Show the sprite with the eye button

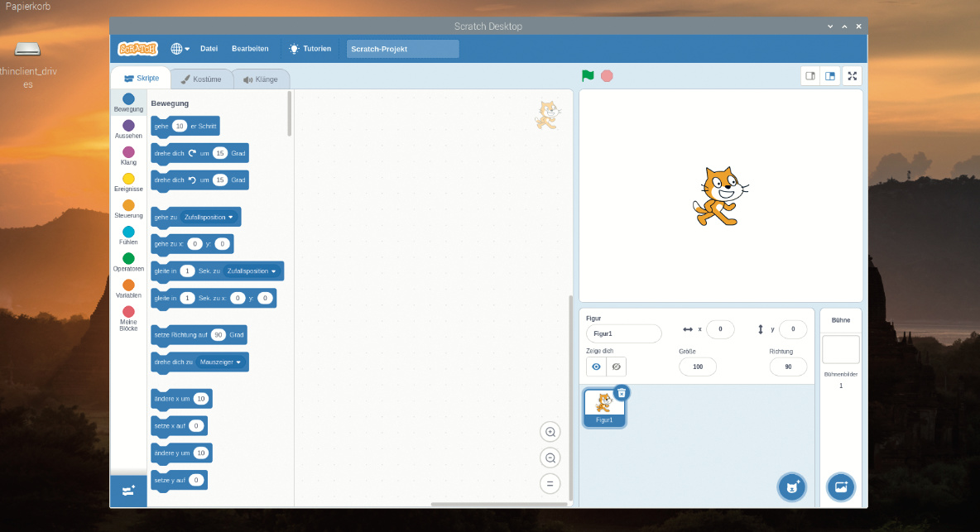(596, 367)
